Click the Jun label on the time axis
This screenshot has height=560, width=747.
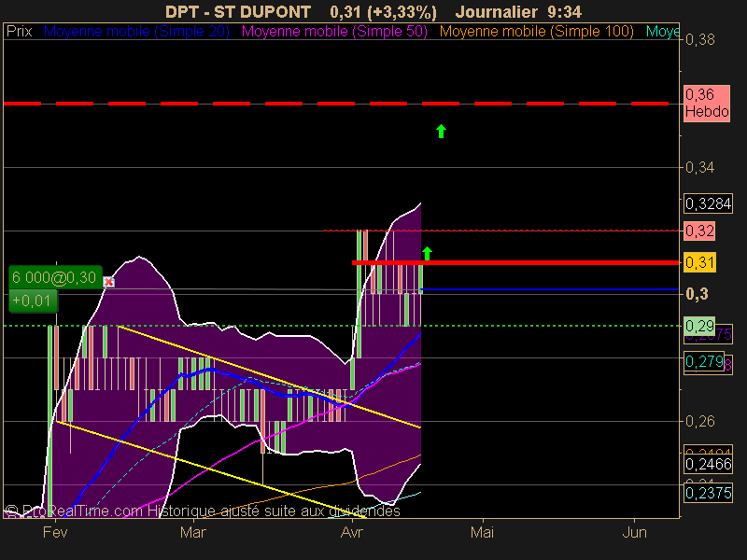[x=635, y=532]
